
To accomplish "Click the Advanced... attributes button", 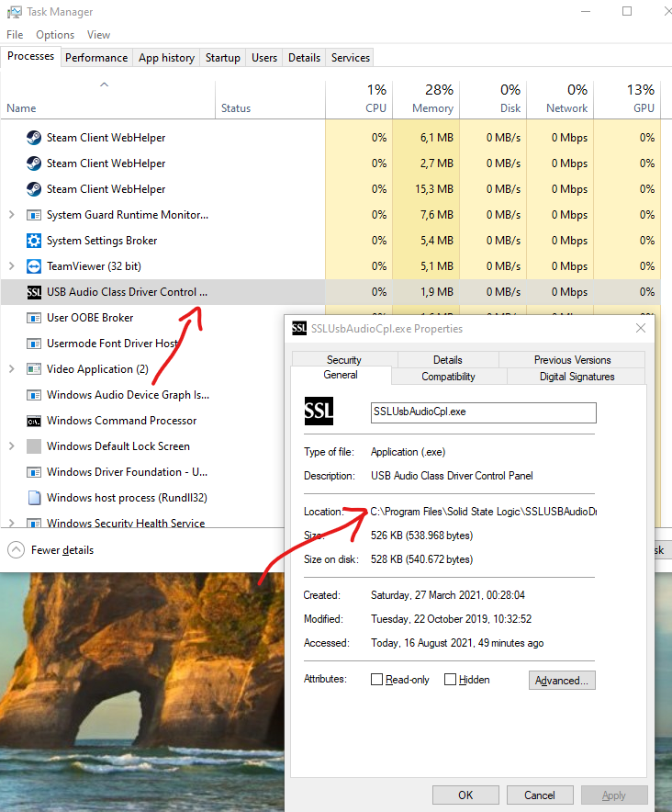I will tap(562, 681).
